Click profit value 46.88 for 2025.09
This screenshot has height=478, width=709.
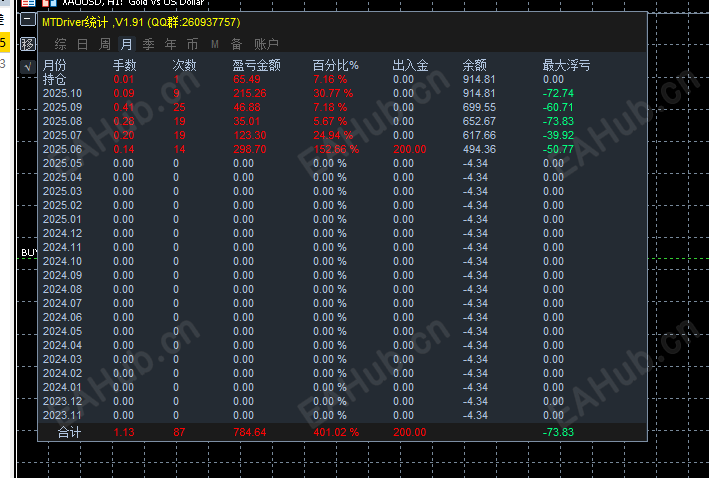[247, 108]
